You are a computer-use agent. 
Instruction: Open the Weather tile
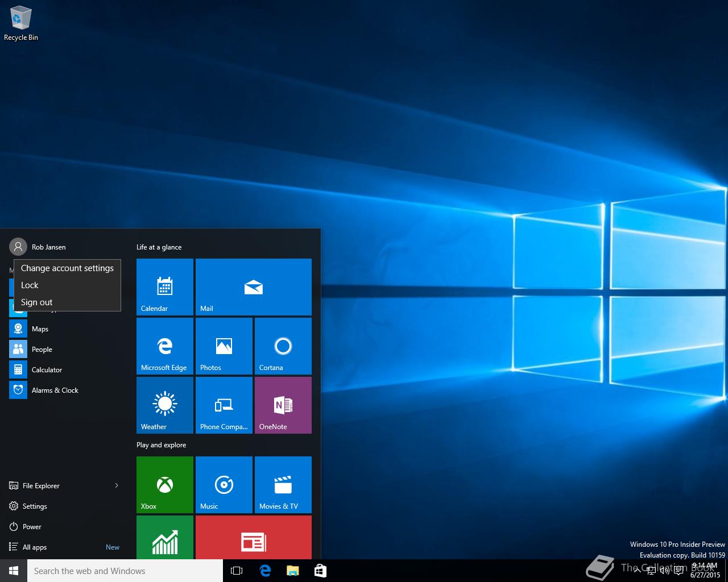point(165,405)
